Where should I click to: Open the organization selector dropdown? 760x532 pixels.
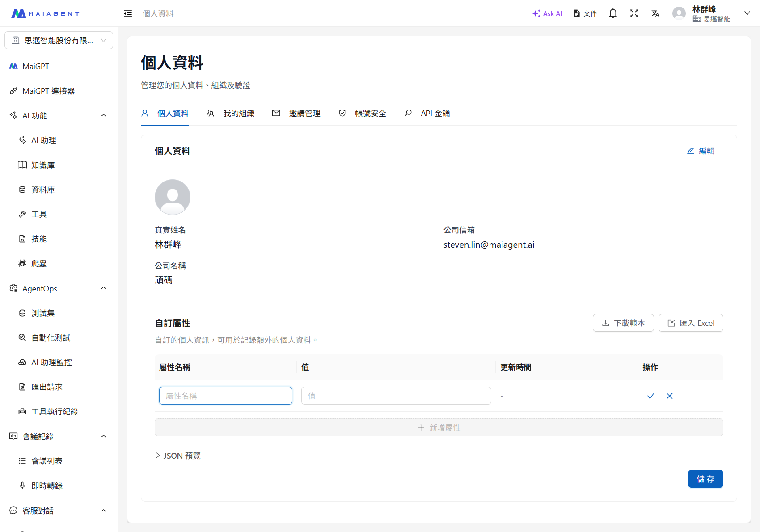coord(59,40)
